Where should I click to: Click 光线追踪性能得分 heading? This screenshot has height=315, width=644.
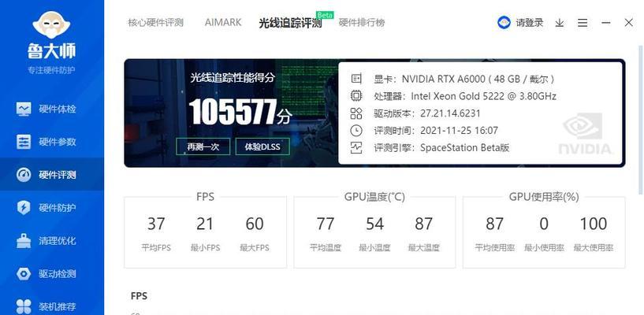coord(232,78)
